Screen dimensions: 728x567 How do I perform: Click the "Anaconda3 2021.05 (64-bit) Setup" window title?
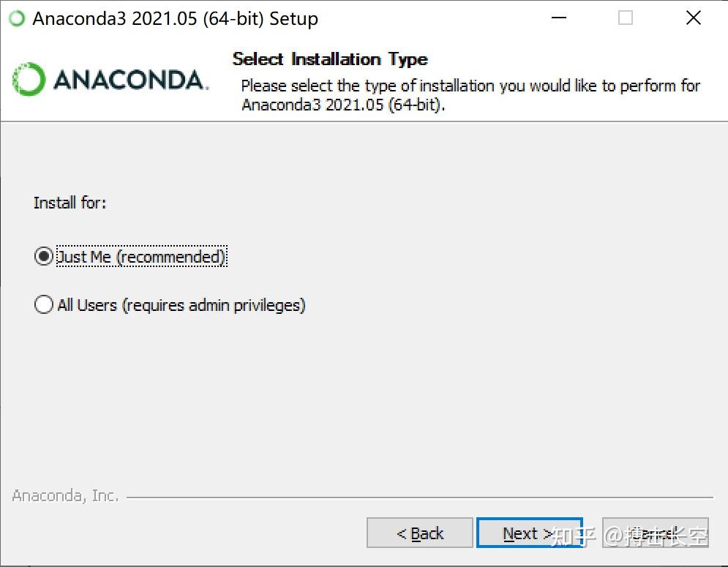coord(176,19)
